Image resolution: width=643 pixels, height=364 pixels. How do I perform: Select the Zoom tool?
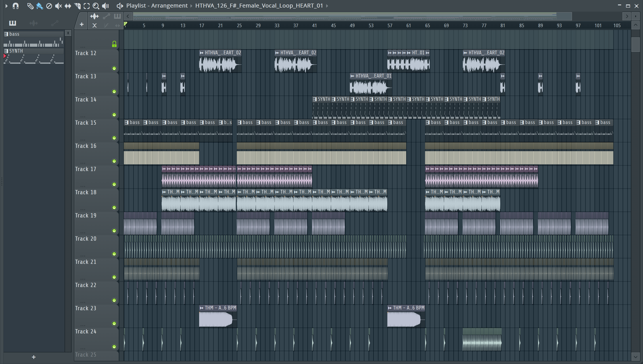(x=96, y=6)
